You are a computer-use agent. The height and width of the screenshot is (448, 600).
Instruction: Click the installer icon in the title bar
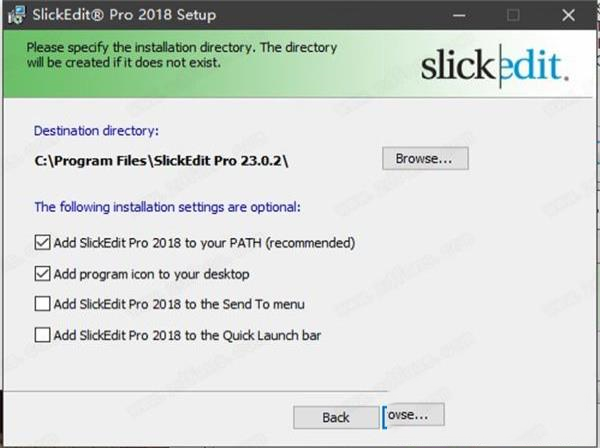point(16,15)
